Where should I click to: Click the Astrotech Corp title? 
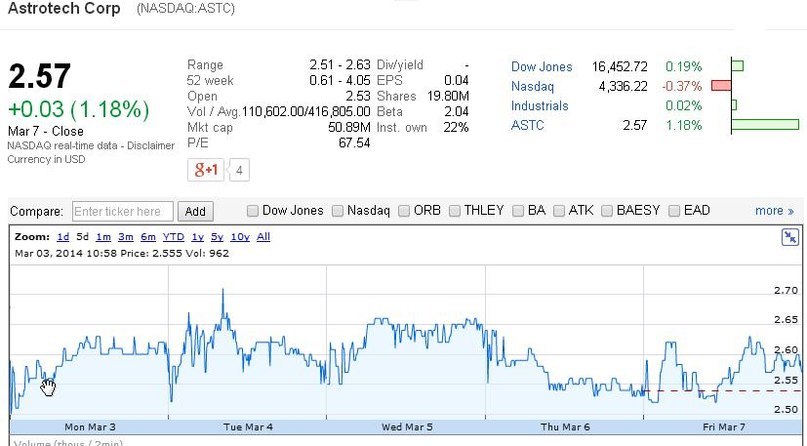(x=64, y=8)
